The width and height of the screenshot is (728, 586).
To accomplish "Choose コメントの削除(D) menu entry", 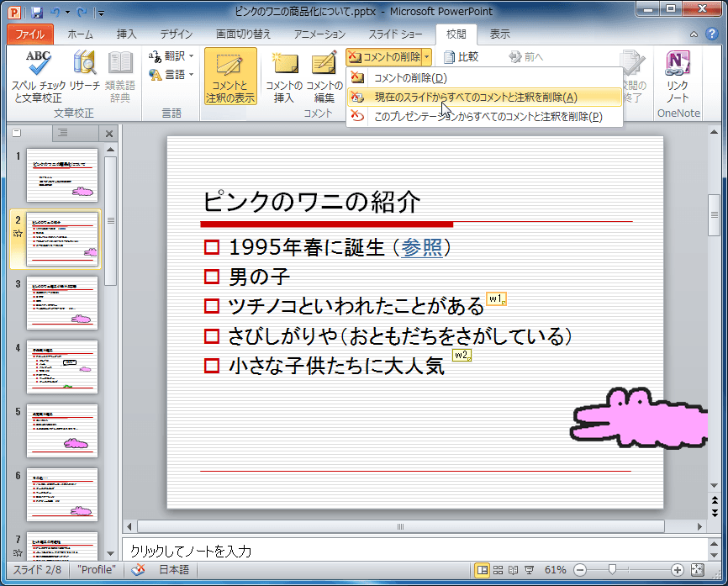I will 484,78.
